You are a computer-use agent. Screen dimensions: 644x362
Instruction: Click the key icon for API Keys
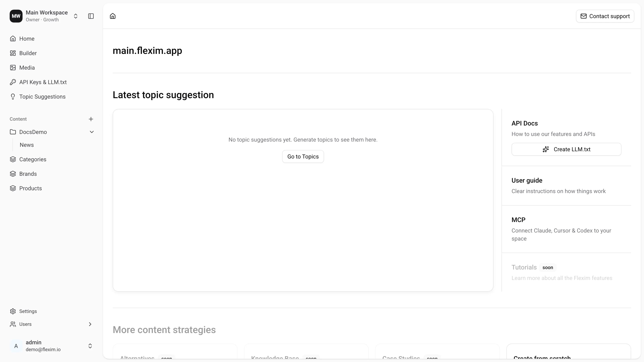point(13,82)
